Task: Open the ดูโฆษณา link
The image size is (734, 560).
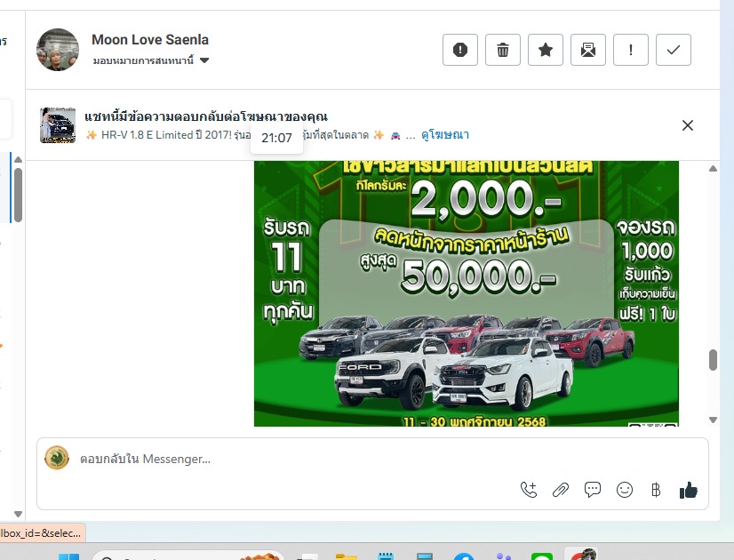Action: pos(444,135)
